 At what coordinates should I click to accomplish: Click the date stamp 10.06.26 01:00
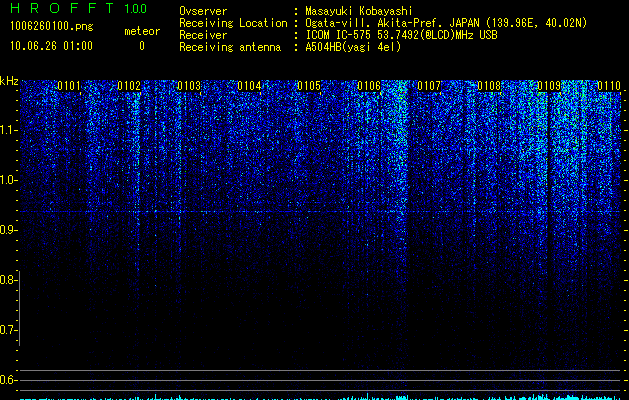point(51,46)
